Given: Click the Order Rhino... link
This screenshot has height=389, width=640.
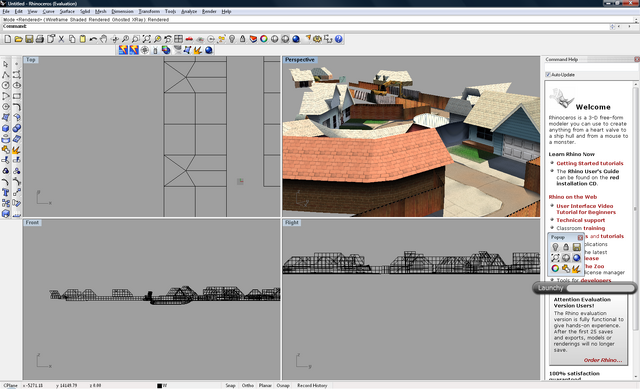Looking at the screenshot, I should click(x=603, y=360).
